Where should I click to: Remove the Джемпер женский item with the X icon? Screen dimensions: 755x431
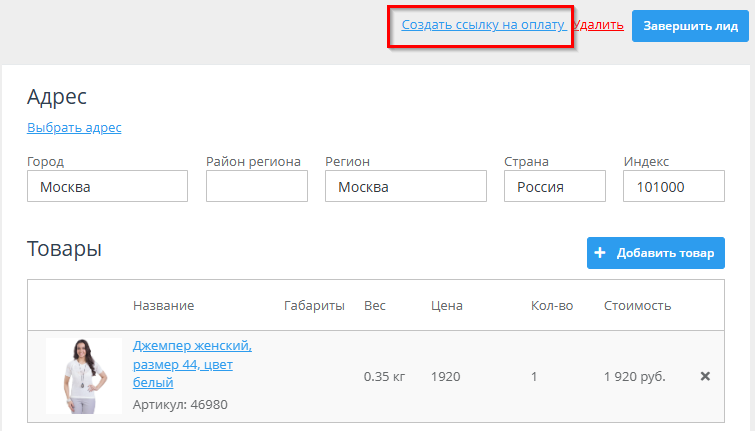coord(705,377)
